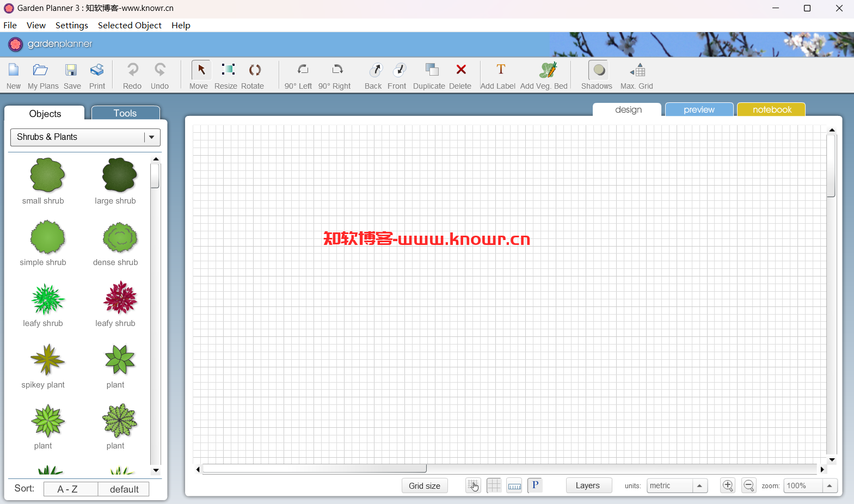Click the Add Label icon

click(501, 69)
